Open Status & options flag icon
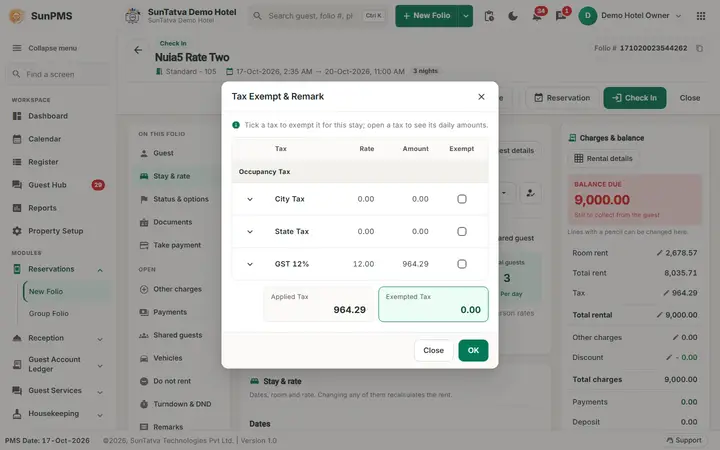This screenshot has height=450, width=720. (x=144, y=199)
